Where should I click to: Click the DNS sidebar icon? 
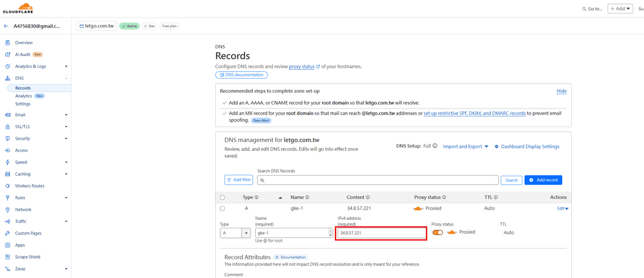click(x=7, y=78)
